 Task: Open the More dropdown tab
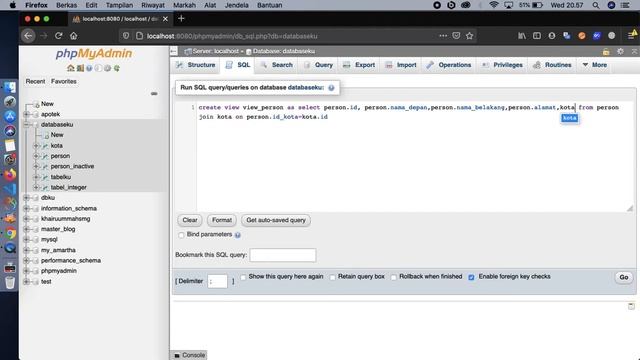594,65
